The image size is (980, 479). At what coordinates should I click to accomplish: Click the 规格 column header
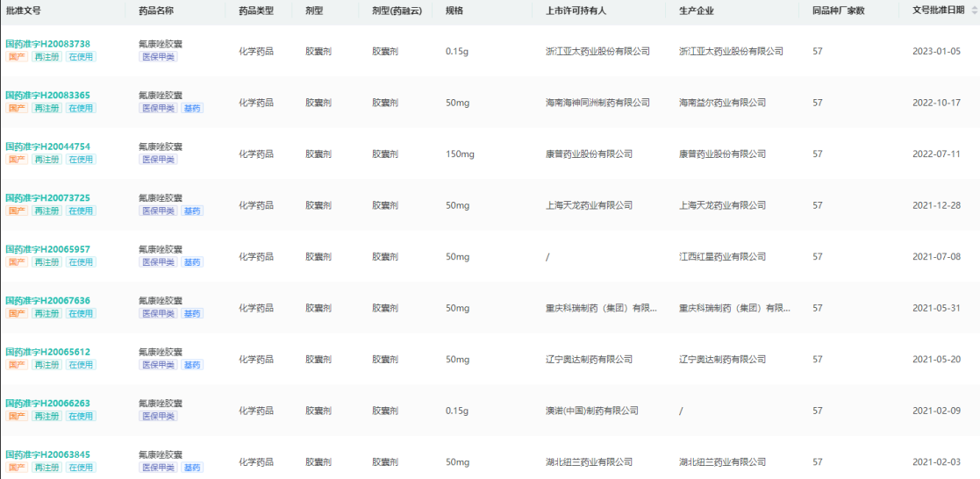pyautogui.click(x=454, y=11)
